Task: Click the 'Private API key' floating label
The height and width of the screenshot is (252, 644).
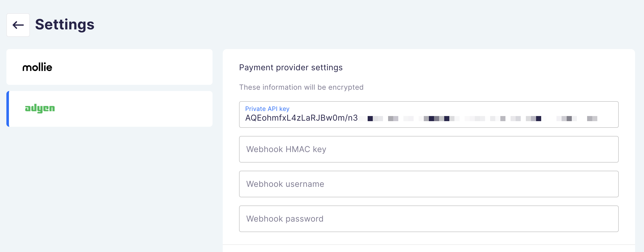Action: coord(267,109)
